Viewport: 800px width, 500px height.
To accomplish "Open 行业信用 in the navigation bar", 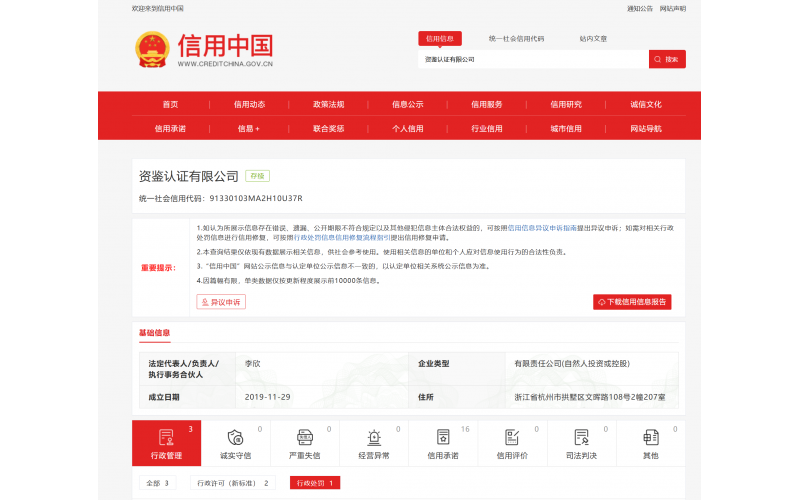I will 487,129.
